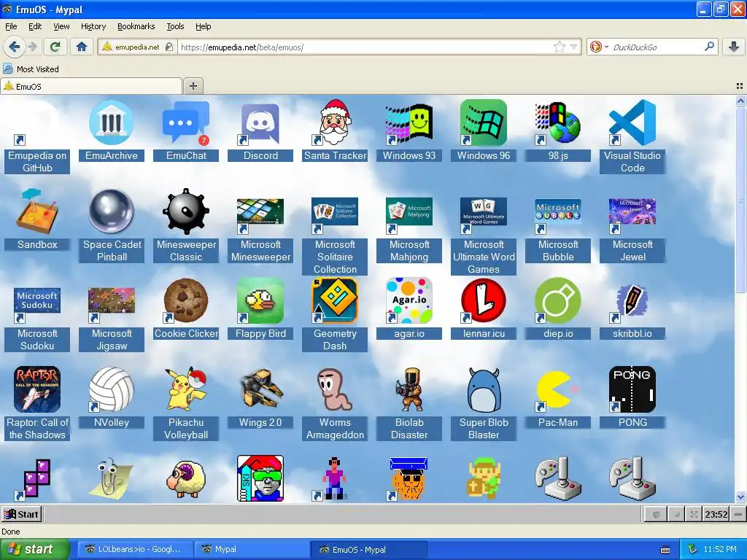Launch the Discord shortcut icon
Viewport: 747px width, 560px height.
click(x=260, y=122)
